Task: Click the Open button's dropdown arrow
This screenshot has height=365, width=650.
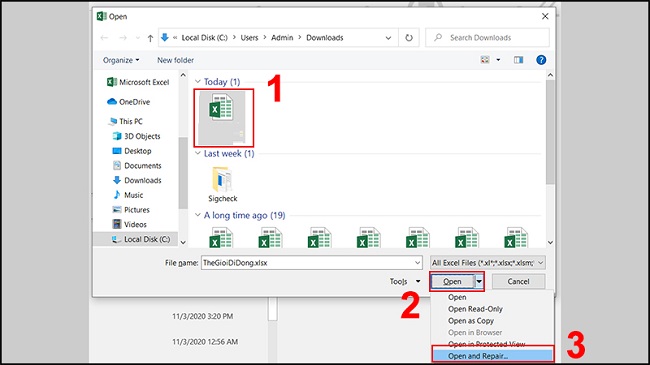Action: 479,282
